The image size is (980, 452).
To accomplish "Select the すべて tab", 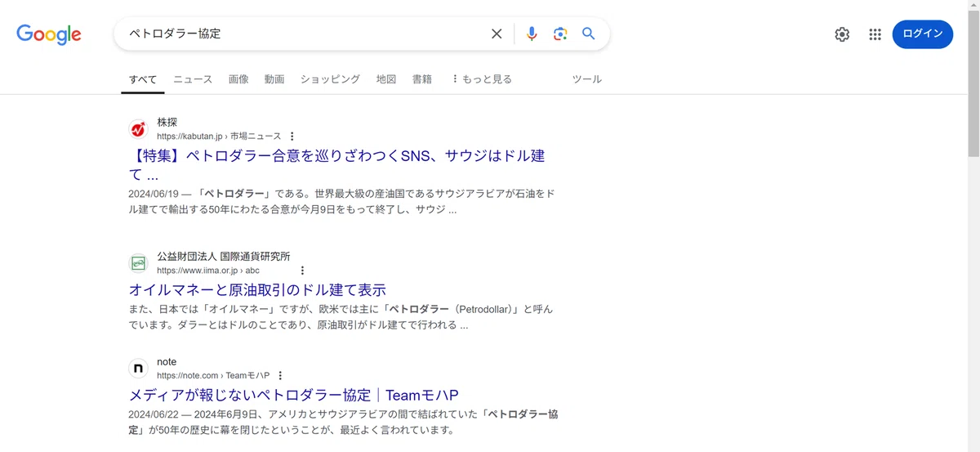I will (x=143, y=79).
